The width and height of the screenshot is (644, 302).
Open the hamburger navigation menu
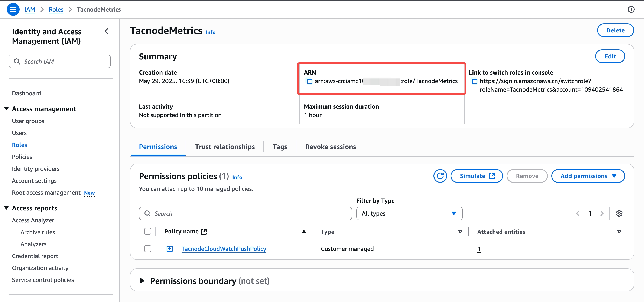(x=13, y=10)
